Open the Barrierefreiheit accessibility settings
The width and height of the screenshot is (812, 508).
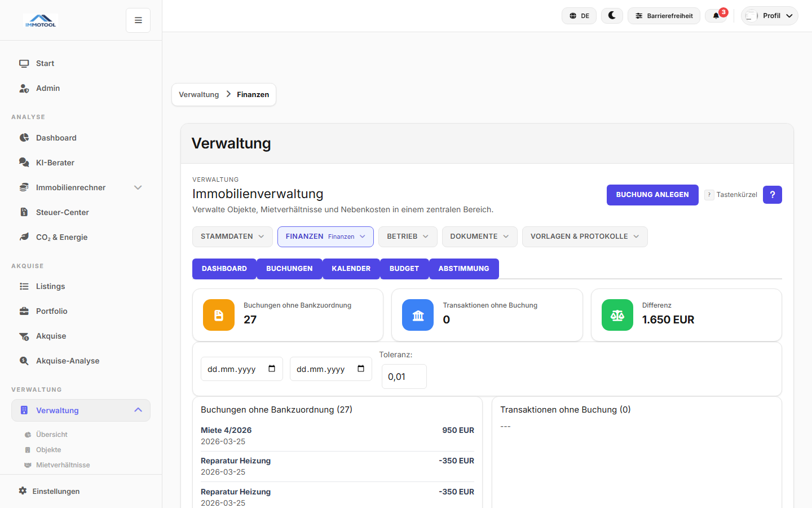(664, 16)
